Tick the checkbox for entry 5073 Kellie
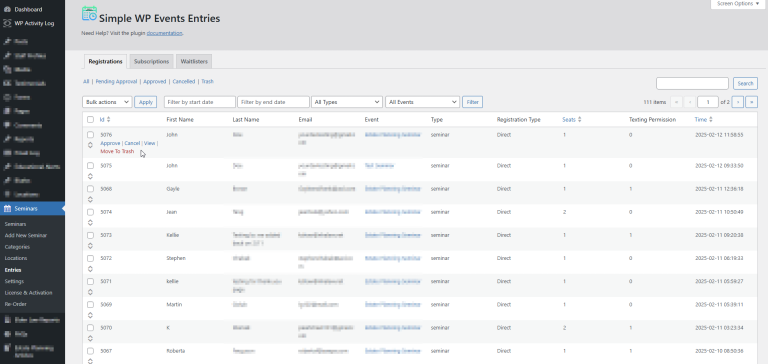768x364 pixels. click(90, 235)
